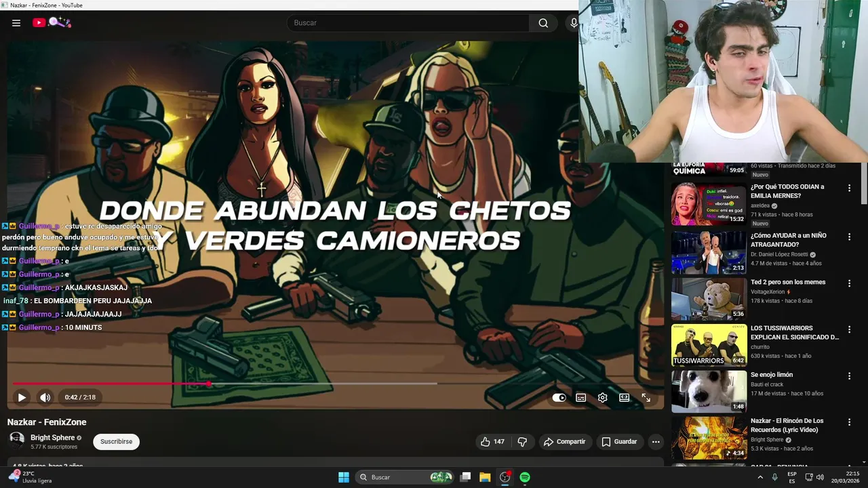Open Task View on the taskbar

click(x=465, y=477)
